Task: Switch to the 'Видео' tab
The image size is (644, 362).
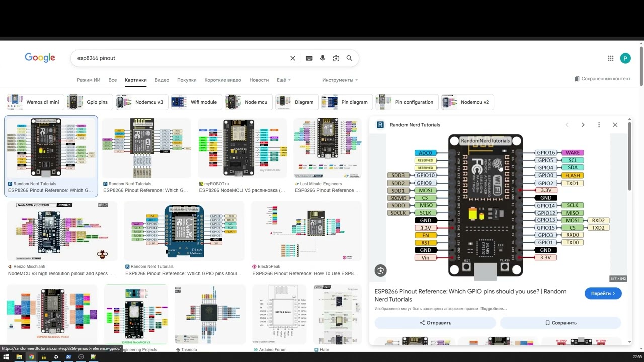Action: [162, 80]
